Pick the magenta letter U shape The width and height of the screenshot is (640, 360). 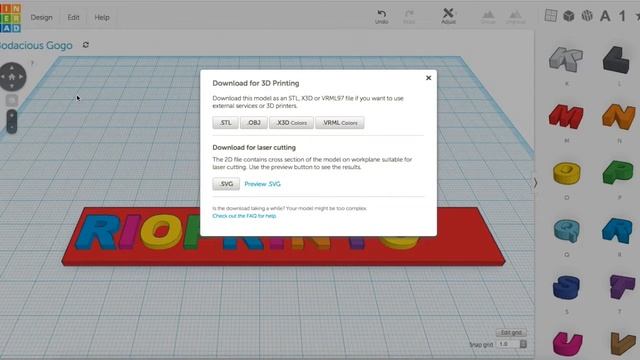point(568,344)
